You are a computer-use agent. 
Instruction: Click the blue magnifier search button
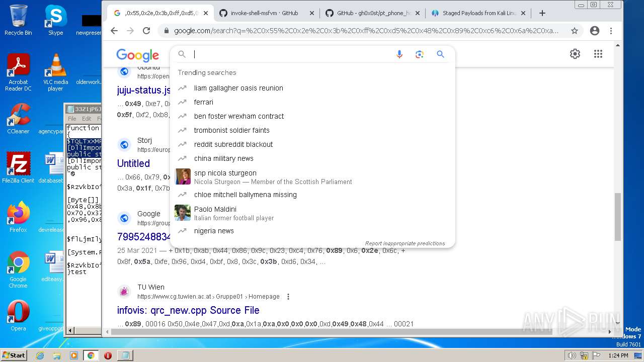click(441, 54)
